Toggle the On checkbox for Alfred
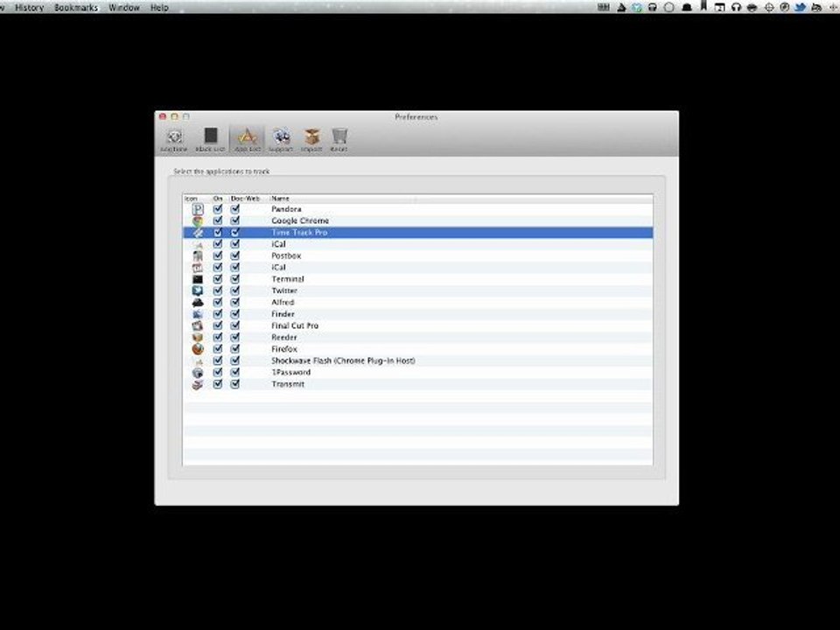The width and height of the screenshot is (840, 630). (x=218, y=303)
